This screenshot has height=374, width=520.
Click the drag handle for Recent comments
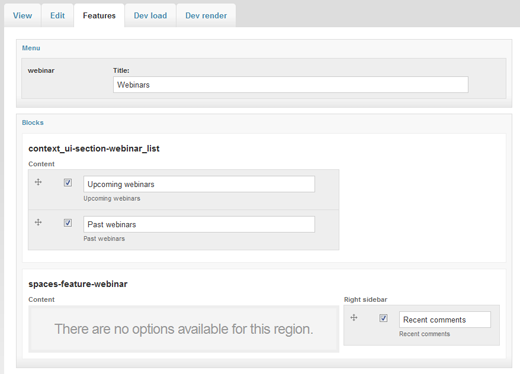point(354,318)
